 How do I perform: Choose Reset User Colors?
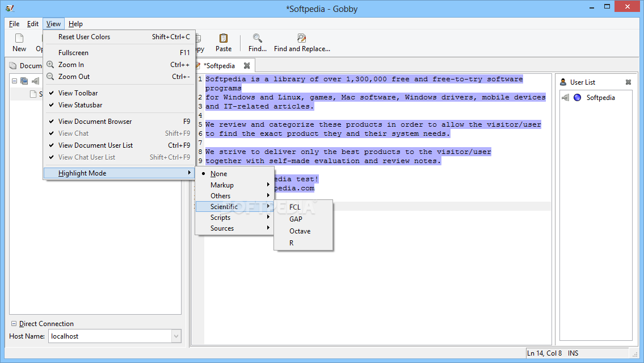tap(119, 36)
